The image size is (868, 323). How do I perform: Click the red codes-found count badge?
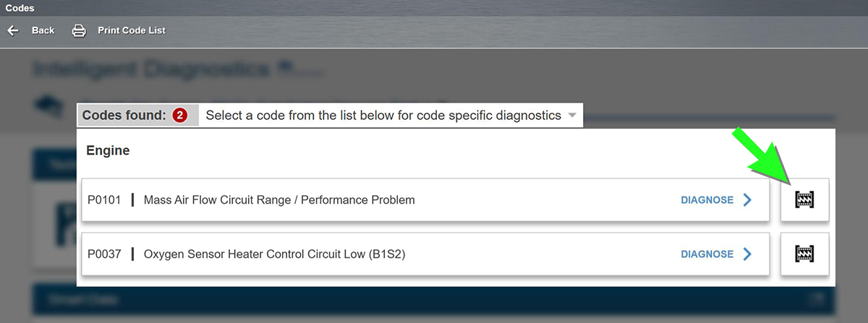tap(180, 116)
